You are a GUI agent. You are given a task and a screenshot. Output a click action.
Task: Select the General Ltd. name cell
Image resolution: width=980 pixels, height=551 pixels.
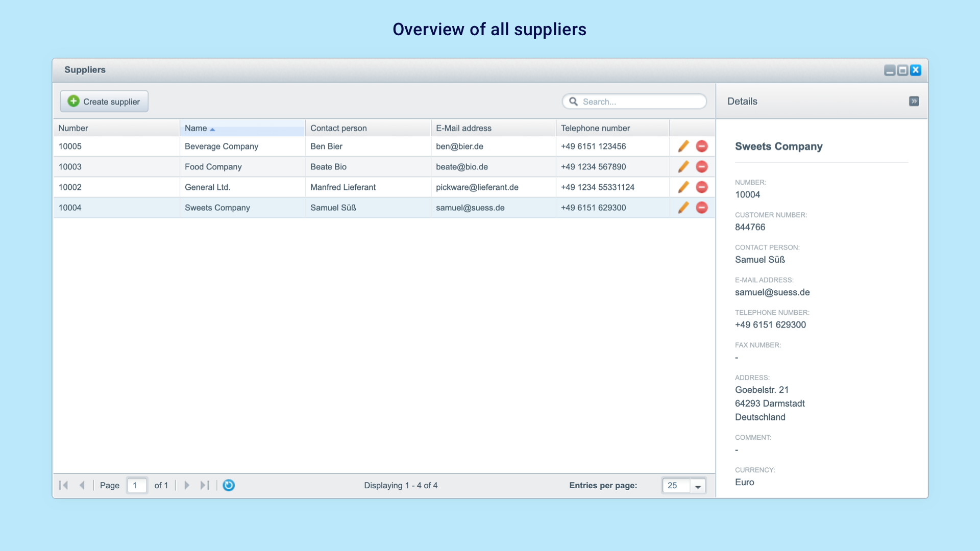242,187
